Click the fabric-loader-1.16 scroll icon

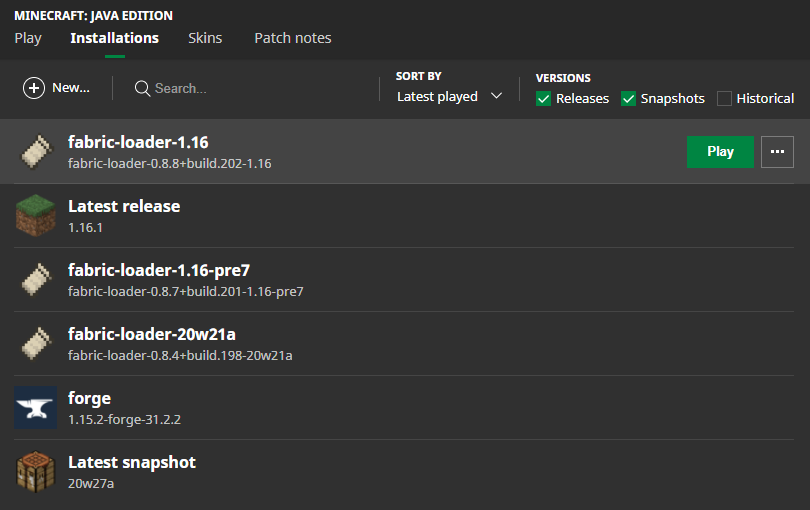35,152
